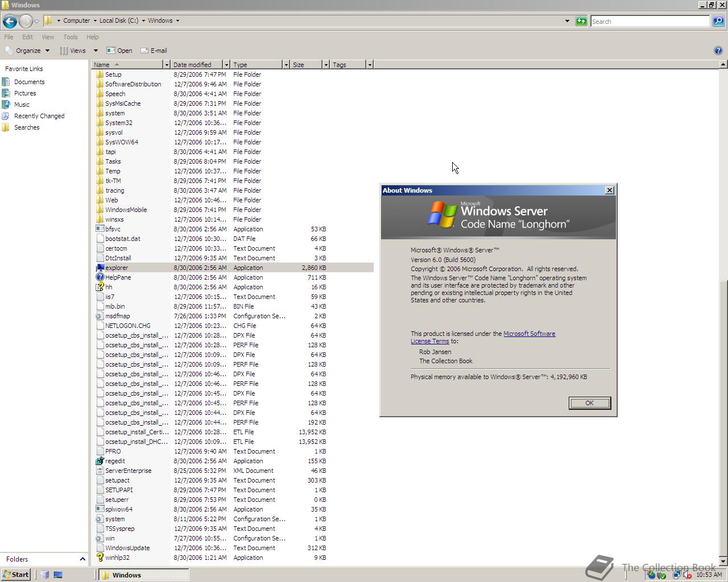Open Help with the blue question mark icon
728x582 pixels.
pos(718,51)
